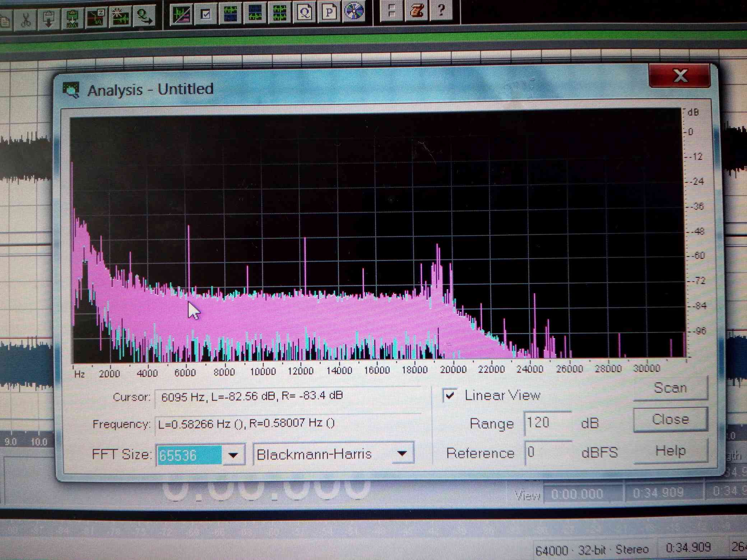Select edit left channel icon
The width and height of the screenshot is (747, 560).
[230, 15]
